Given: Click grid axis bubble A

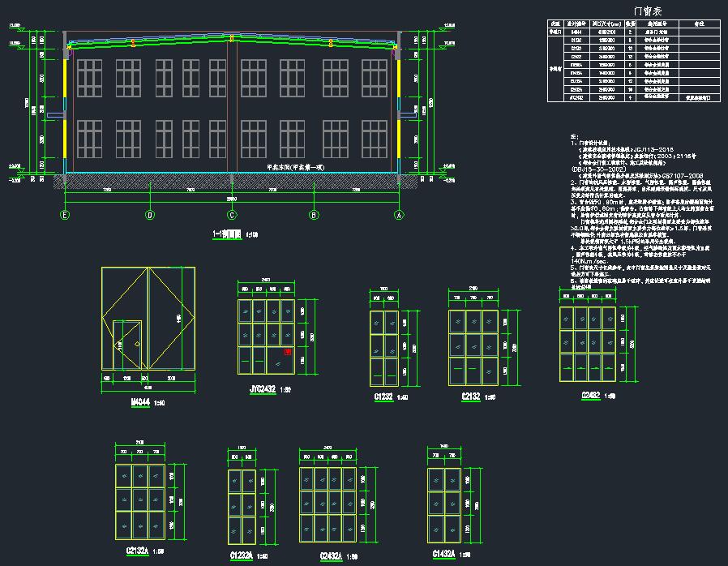Looking at the screenshot, I should [x=398, y=215].
